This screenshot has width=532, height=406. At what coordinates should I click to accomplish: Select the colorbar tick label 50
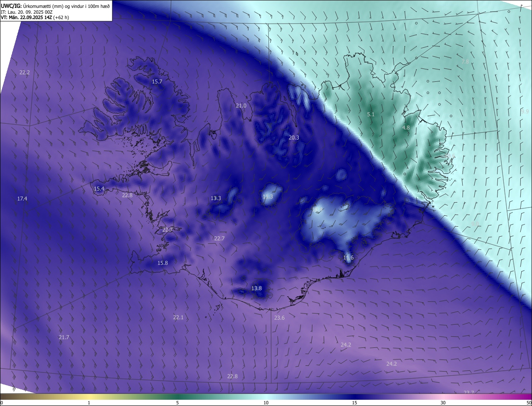point(528,403)
